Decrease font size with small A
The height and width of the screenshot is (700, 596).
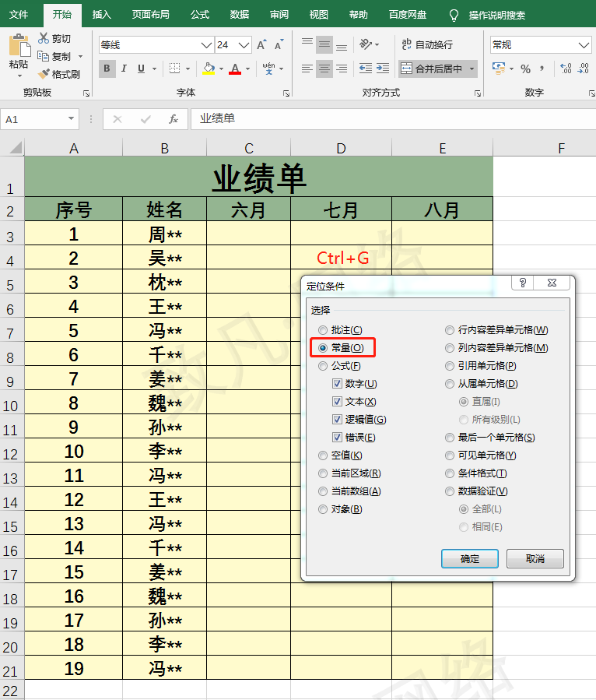(279, 44)
